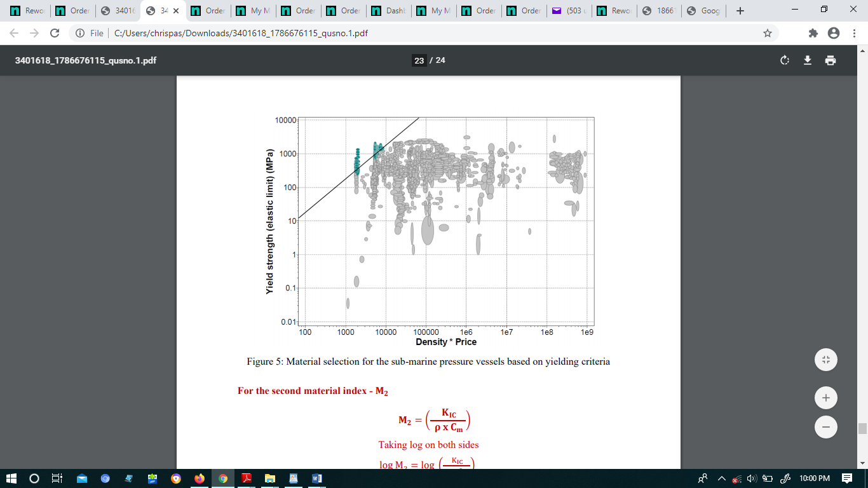Zoom in using the plus control
Screen dimensions: 868x488
pos(825,397)
